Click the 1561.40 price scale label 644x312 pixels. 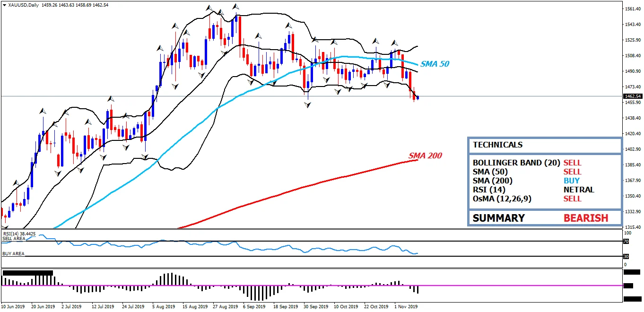pyautogui.click(x=632, y=9)
